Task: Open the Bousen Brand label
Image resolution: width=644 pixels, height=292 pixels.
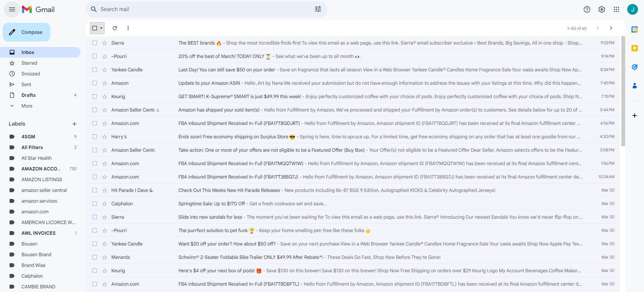Action: coord(40,254)
